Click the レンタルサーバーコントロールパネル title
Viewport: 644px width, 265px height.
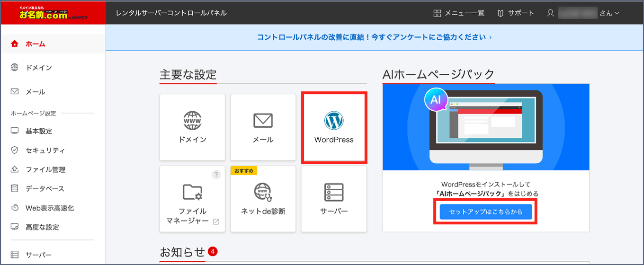(171, 13)
